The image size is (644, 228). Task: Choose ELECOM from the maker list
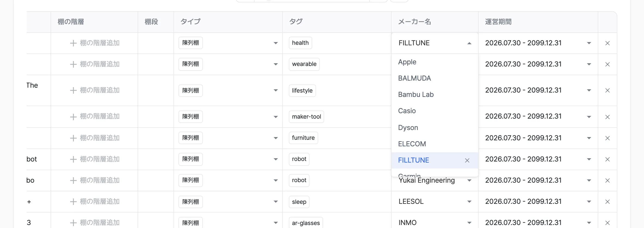tap(435, 144)
